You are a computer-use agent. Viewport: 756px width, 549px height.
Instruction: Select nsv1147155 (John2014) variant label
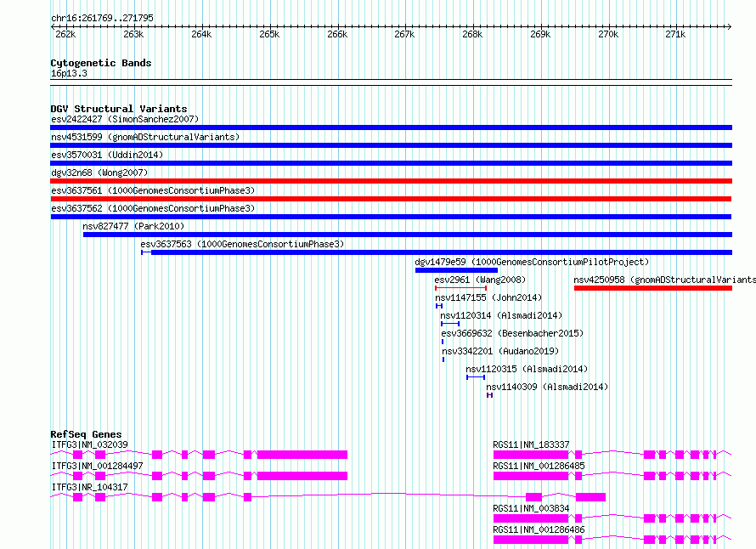488,297
